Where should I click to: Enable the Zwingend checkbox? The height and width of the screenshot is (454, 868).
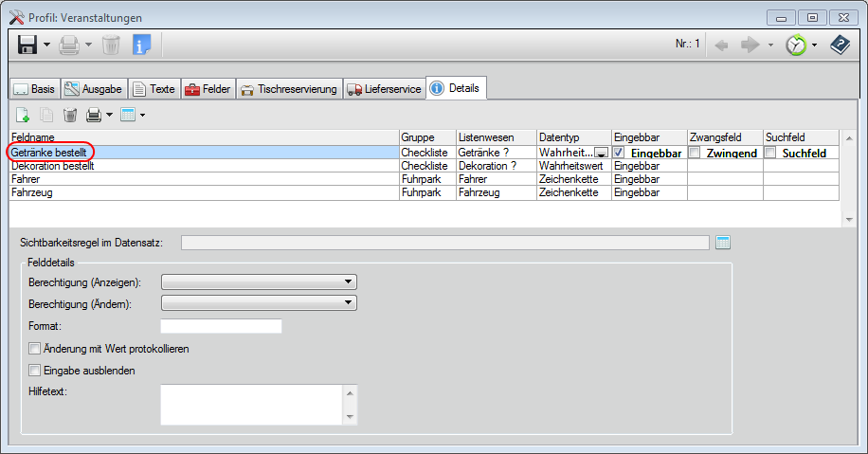[x=695, y=153]
